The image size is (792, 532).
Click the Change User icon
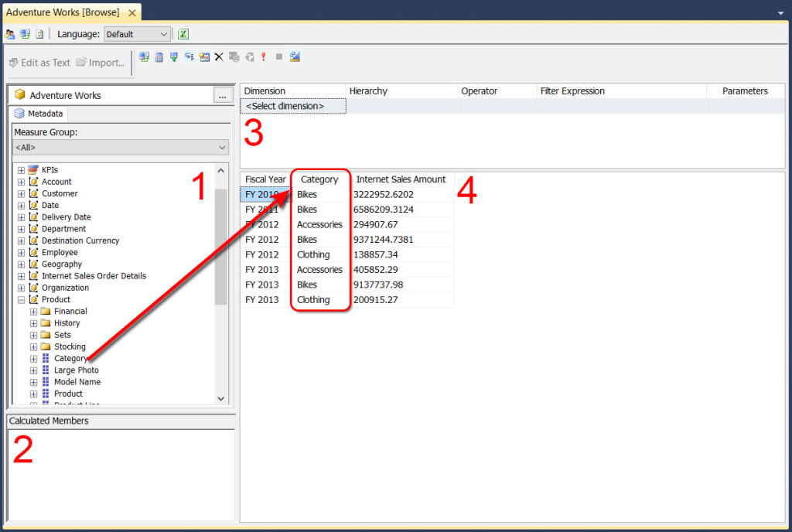pos(10,34)
